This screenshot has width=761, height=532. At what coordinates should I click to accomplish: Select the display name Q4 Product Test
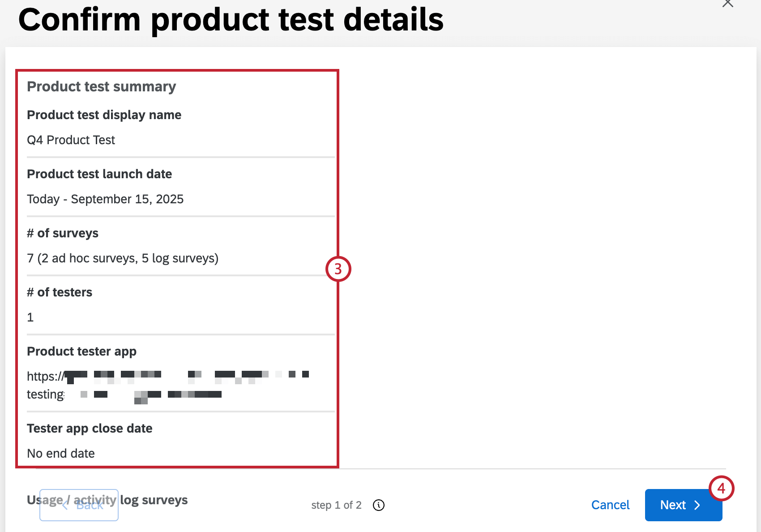click(71, 140)
